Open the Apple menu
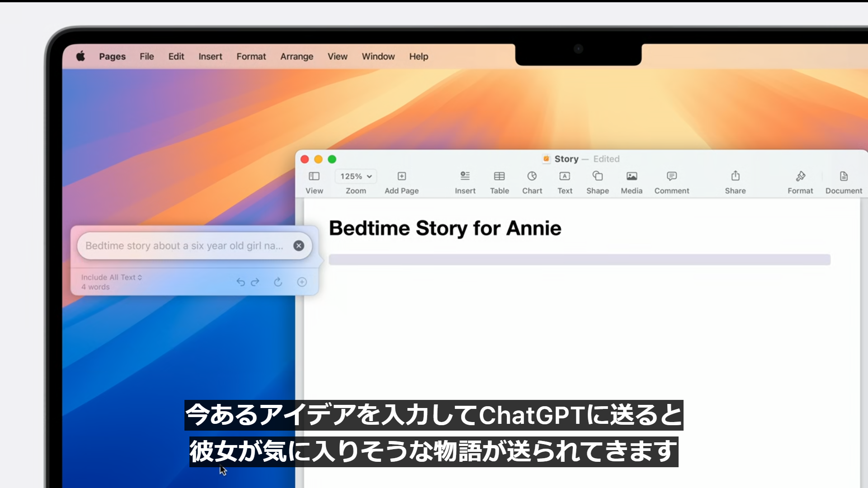 81,56
